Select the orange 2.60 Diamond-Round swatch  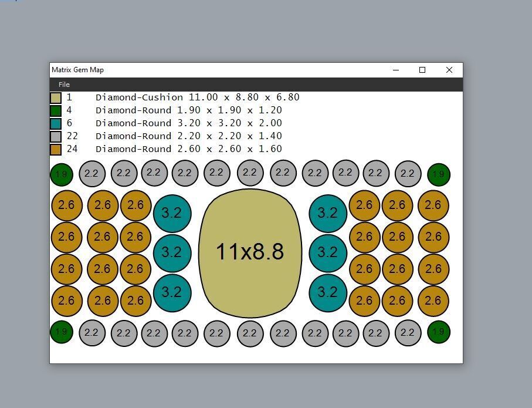(x=56, y=150)
